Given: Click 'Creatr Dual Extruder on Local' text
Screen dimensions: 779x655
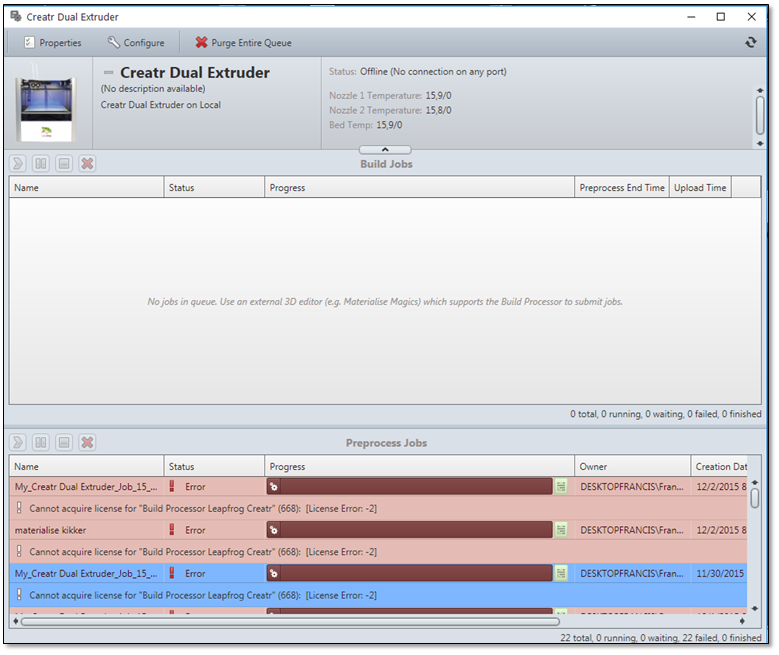Looking at the screenshot, I should [160, 105].
